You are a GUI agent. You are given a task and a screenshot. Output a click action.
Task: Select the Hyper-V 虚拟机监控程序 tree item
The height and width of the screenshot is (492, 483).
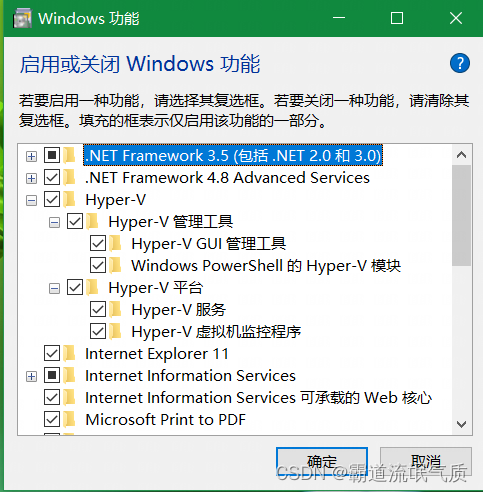[x=216, y=331]
